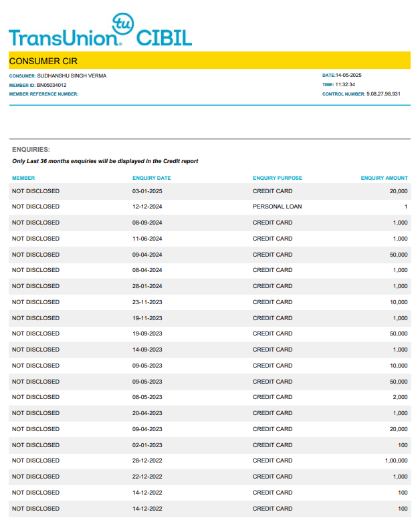
Task: Click enquiry date 12-12-2024
Action: point(147,207)
